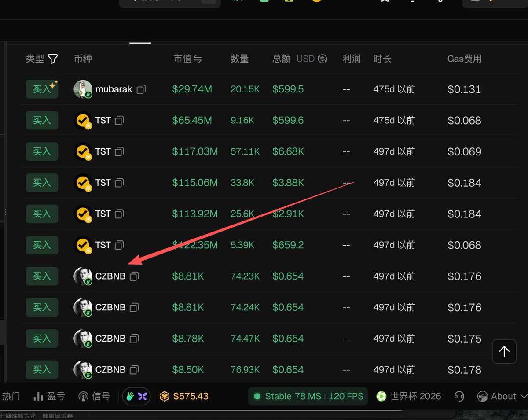Copy address of CZBNB row 74.24K
The width and height of the screenshot is (528, 420).
pyautogui.click(x=134, y=307)
